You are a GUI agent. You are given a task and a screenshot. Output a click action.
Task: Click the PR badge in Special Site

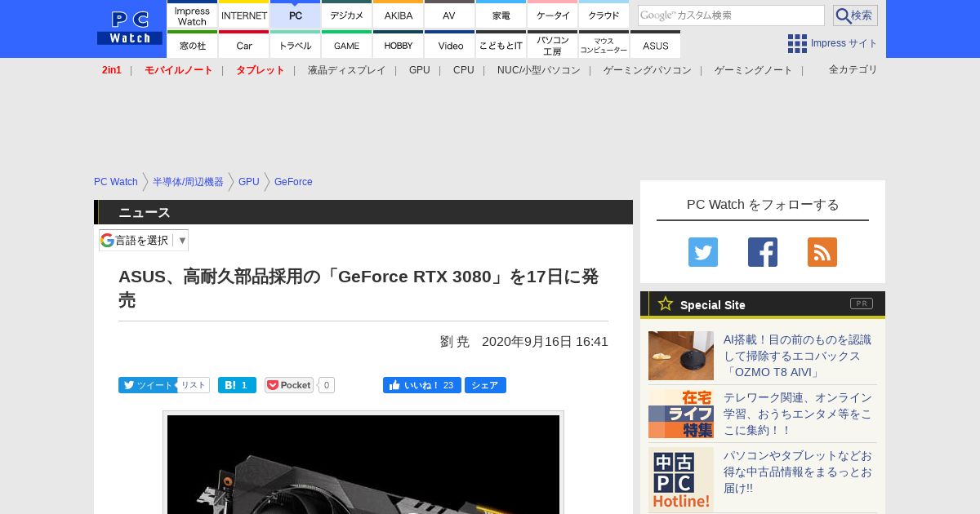(862, 304)
